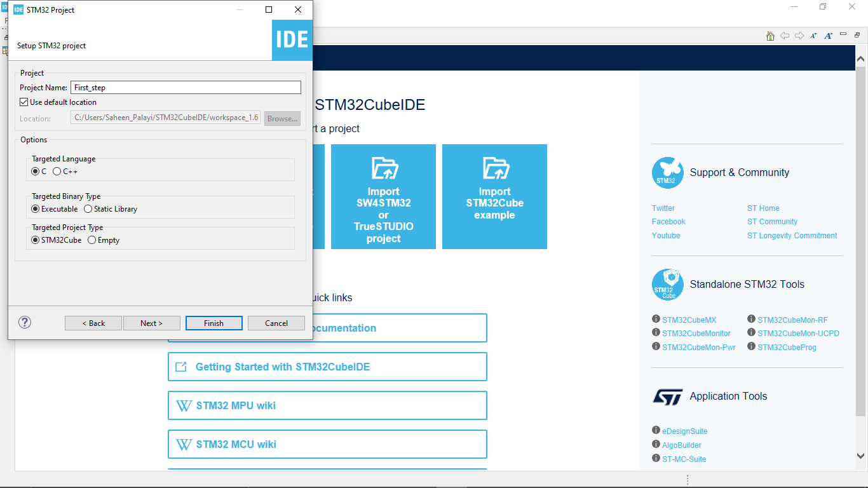868x488 pixels.
Task: Click the info icon beside AlgoBuilder
Action: 656,444
